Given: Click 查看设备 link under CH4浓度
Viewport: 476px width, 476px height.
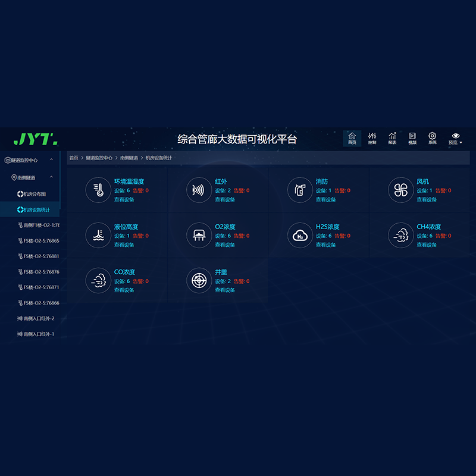Looking at the screenshot, I should pyautogui.click(x=427, y=245).
